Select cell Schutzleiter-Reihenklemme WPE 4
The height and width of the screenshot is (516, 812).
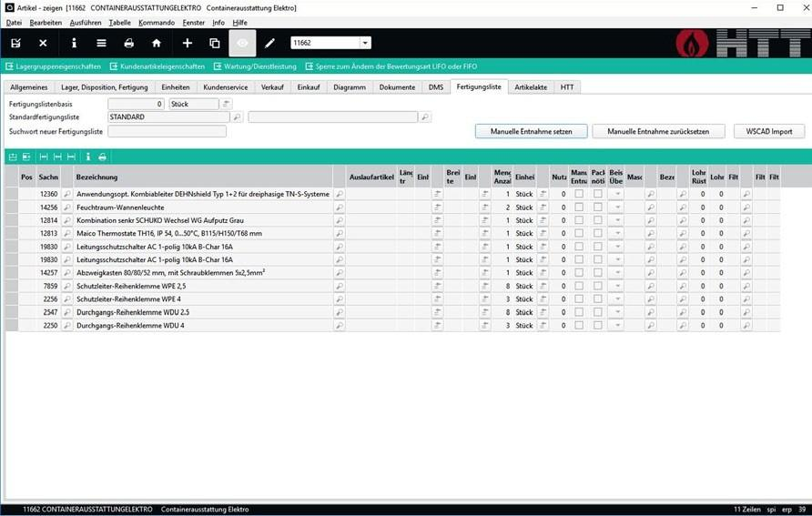tap(203, 299)
